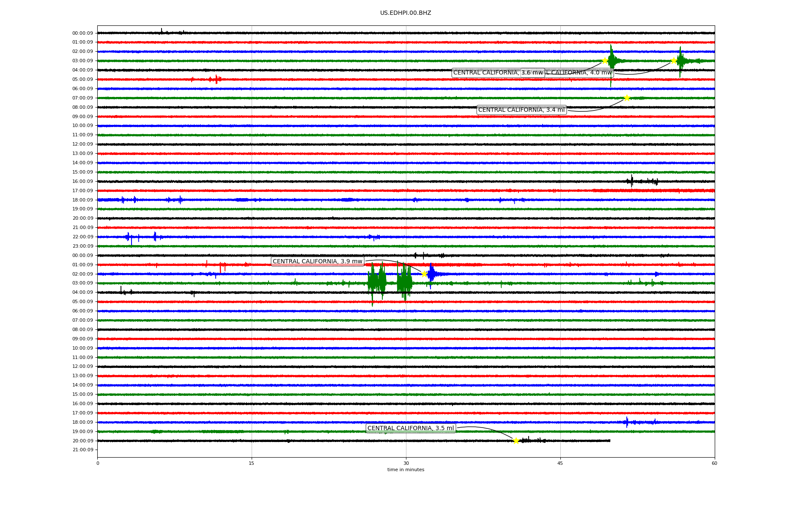Click the blue waveform burst after the 3.9 star
The width and height of the screenshot is (812, 508).
coord(431,274)
